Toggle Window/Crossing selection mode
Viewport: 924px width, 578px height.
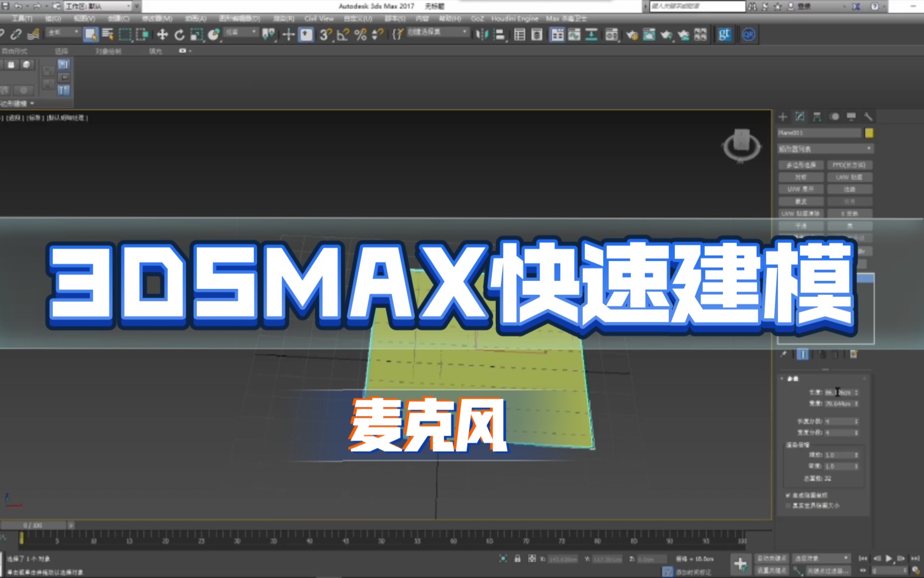coord(143,35)
